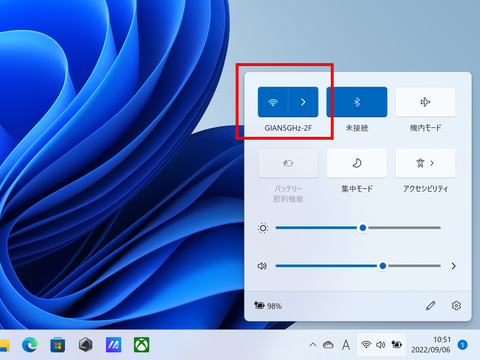Mute sound via speaker icon
Screen dimensions: 480x360
262,266
